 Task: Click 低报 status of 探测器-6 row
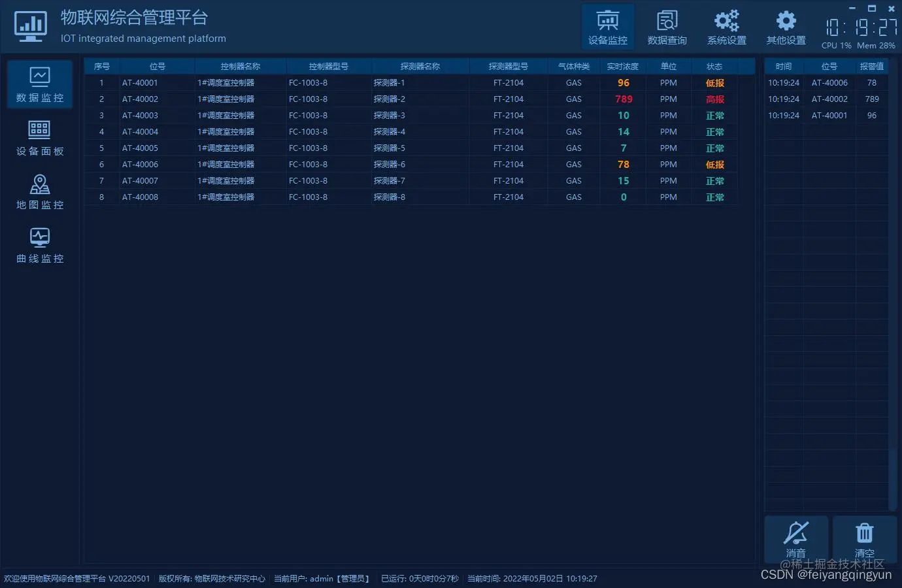(715, 165)
